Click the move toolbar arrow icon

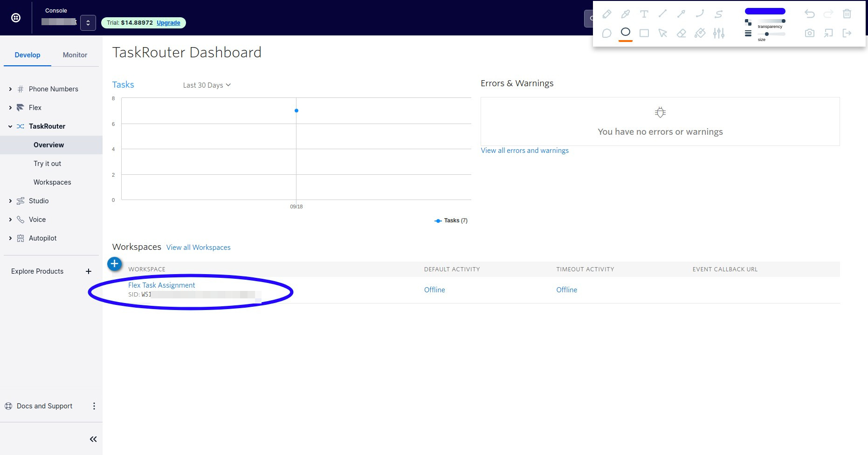click(x=828, y=33)
